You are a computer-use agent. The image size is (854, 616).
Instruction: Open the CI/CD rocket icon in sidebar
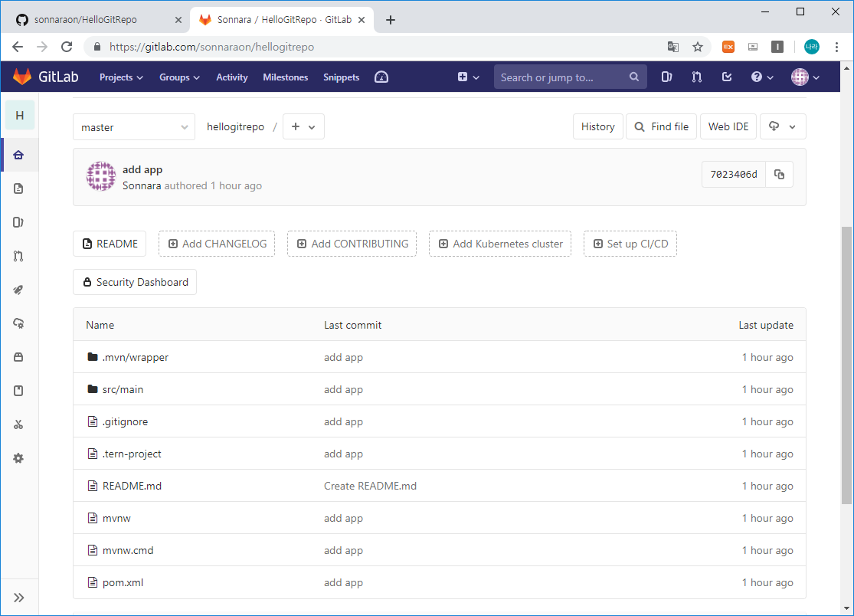tap(18, 290)
